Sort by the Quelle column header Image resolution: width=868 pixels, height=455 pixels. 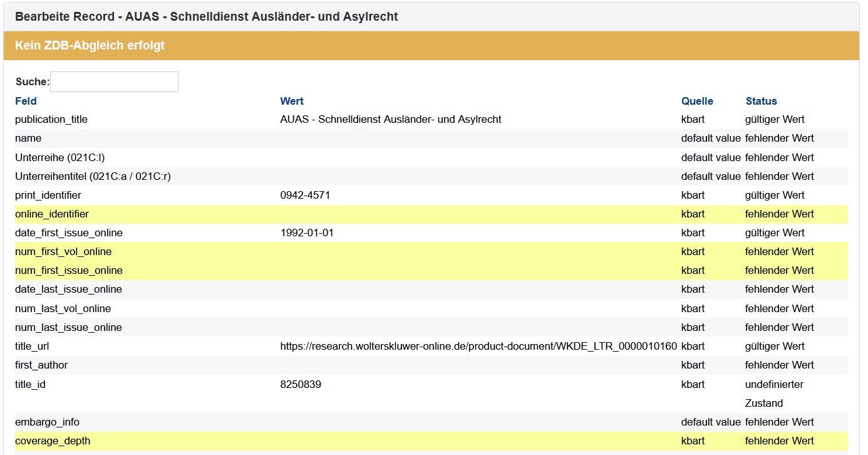[697, 101]
